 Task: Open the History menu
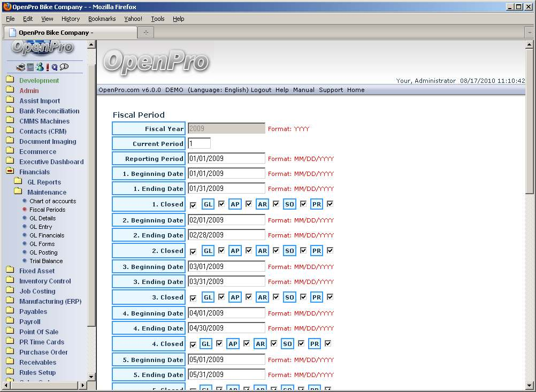tap(70, 19)
